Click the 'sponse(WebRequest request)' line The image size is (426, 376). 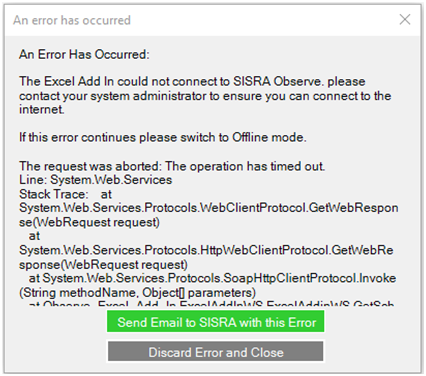tap(103, 264)
